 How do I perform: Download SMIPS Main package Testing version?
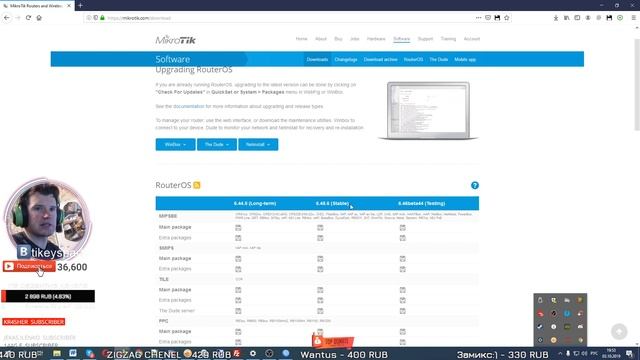[x=402, y=259]
